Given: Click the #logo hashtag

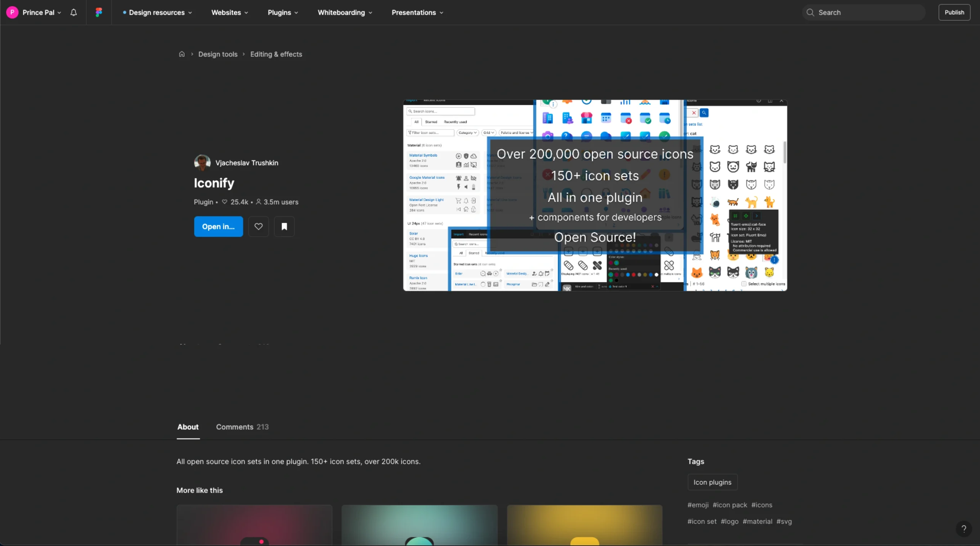Looking at the screenshot, I should [730, 522].
